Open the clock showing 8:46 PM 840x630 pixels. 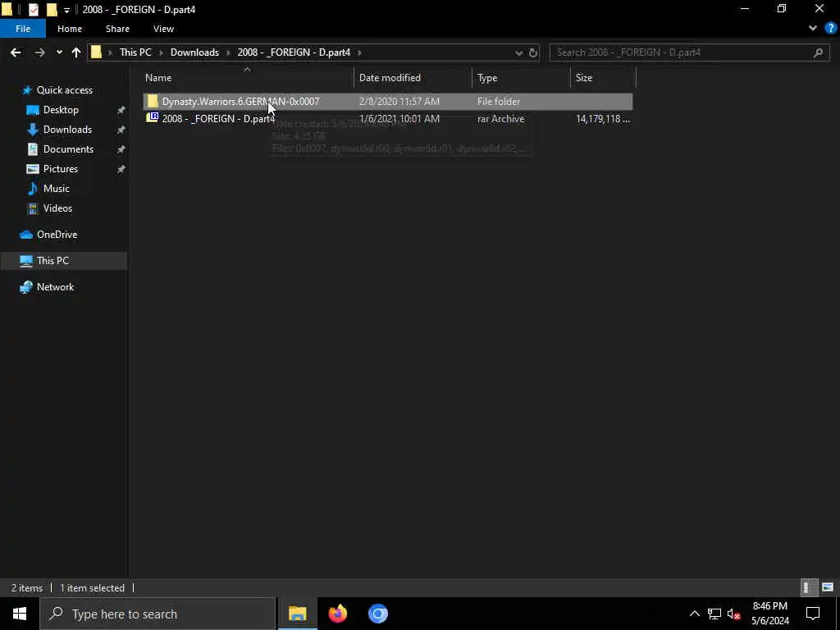click(770, 614)
